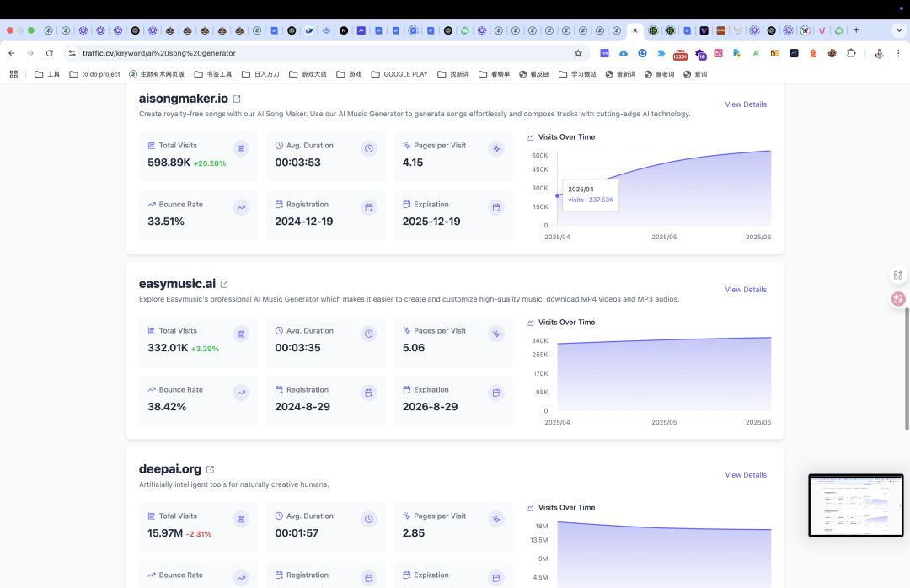This screenshot has width=910, height=588.
Task: Open the to do project bookmarks folder
Action: pos(94,74)
